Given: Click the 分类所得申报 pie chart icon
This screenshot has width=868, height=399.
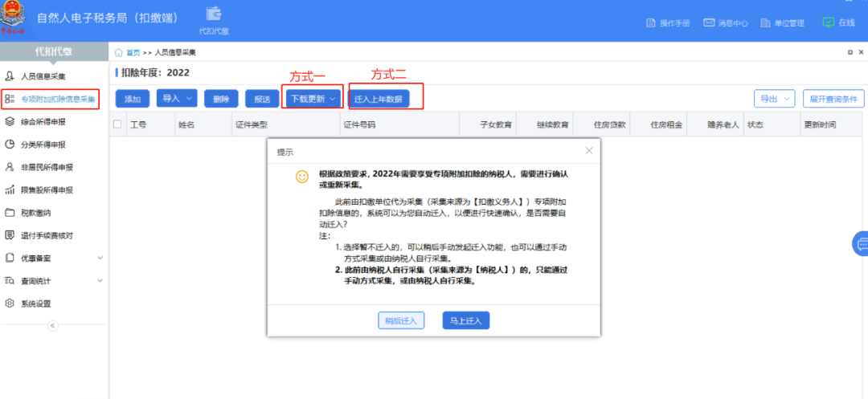Looking at the screenshot, I should click(9, 145).
